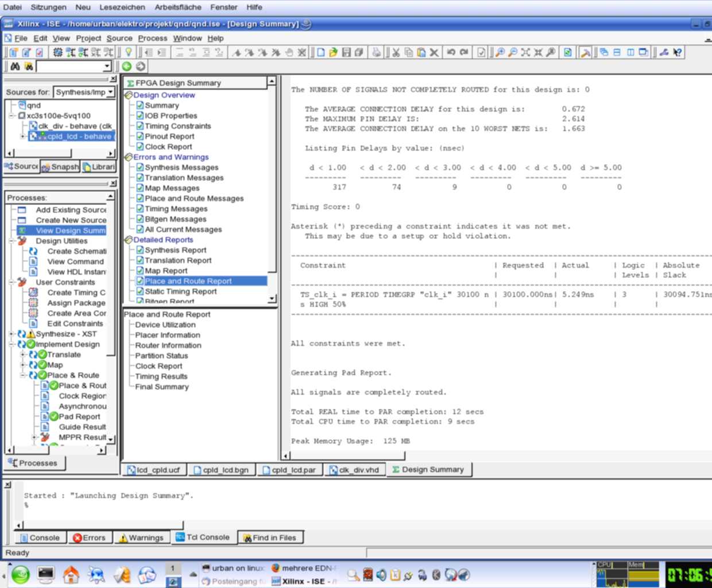Expand the Translate process node

(x=23, y=354)
